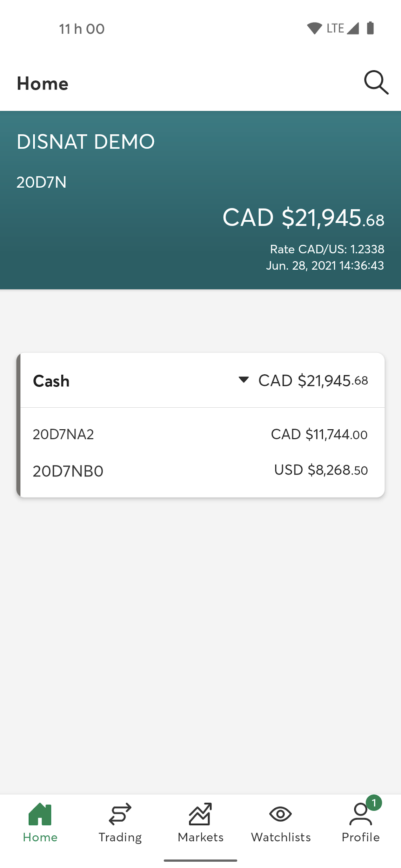Switch to the Trading tab label
This screenshot has width=401, height=868.
pyautogui.click(x=120, y=837)
